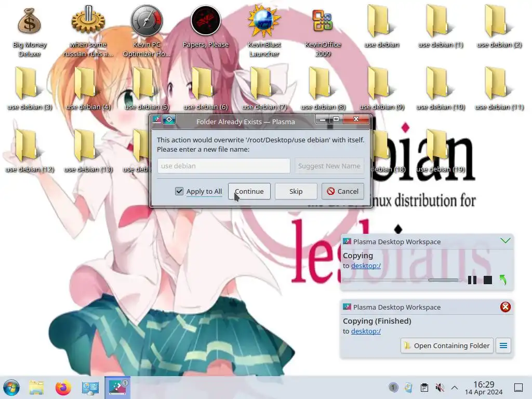This screenshot has width=532, height=399.
Task: Click the new file name input field
Action: (x=223, y=166)
